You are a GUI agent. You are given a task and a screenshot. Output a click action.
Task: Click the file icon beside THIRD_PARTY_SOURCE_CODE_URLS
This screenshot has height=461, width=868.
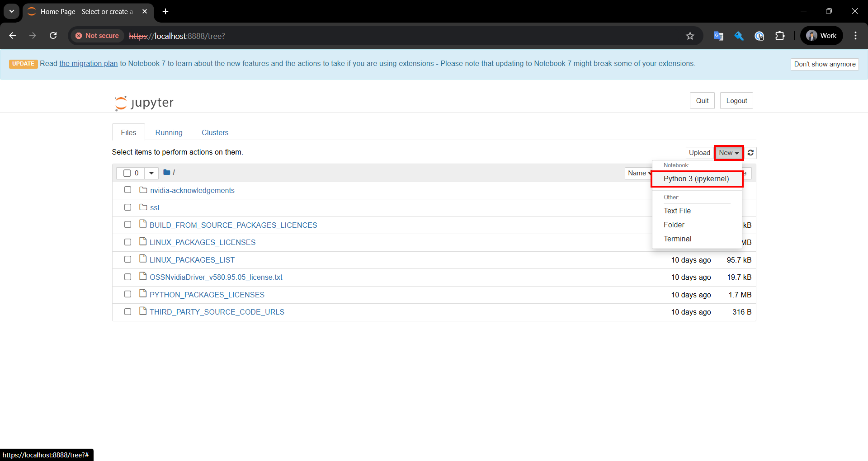[x=143, y=311]
